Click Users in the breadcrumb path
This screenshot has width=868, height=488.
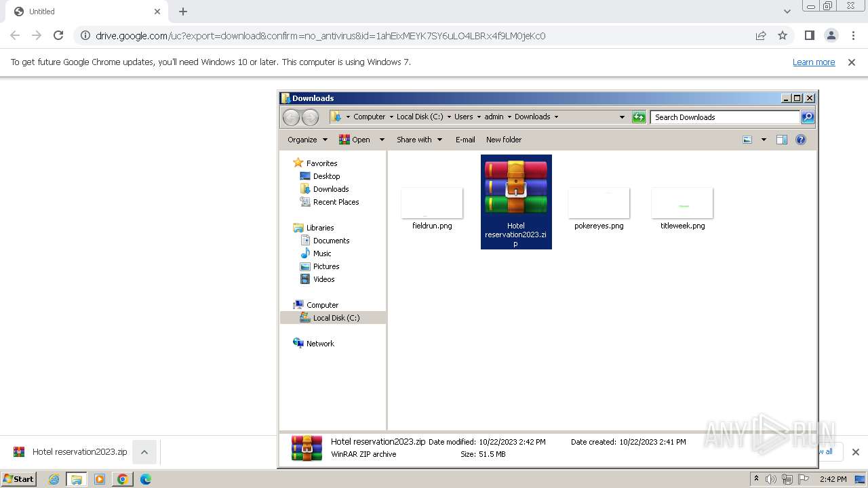click(464, 117)
